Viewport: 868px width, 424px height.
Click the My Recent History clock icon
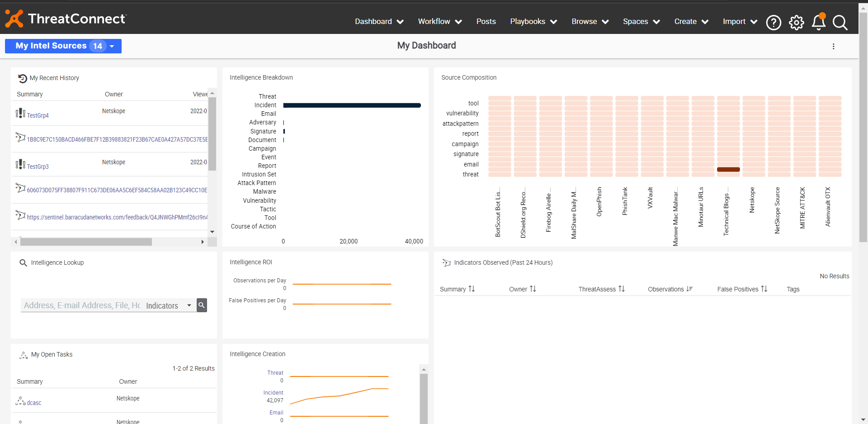[x=23, y=78]
